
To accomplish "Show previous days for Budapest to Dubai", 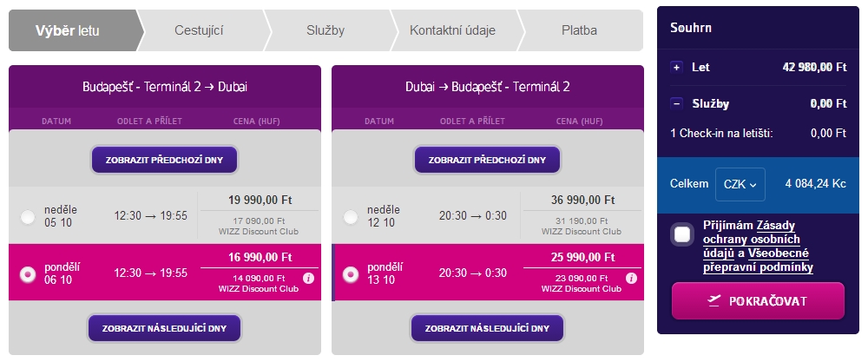I will pyautogui.click(x=164, y=160).
